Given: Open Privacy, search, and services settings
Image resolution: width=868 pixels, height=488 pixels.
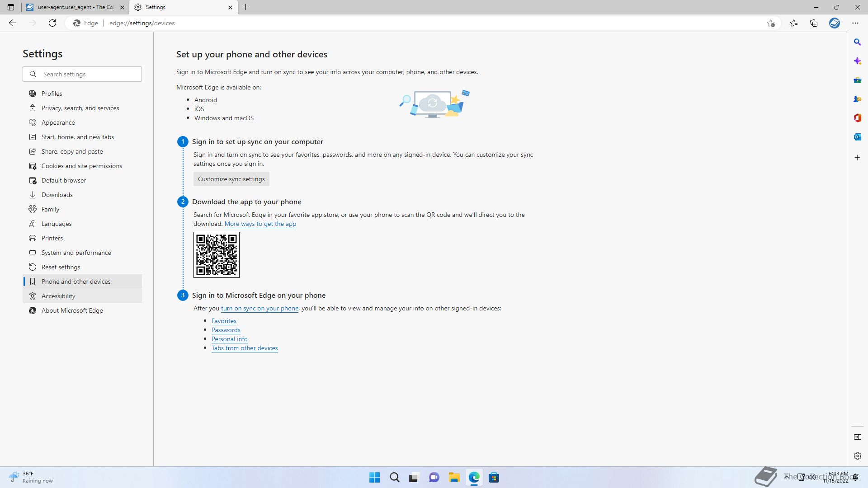Looking at the screenshot, I should point(80,108).
